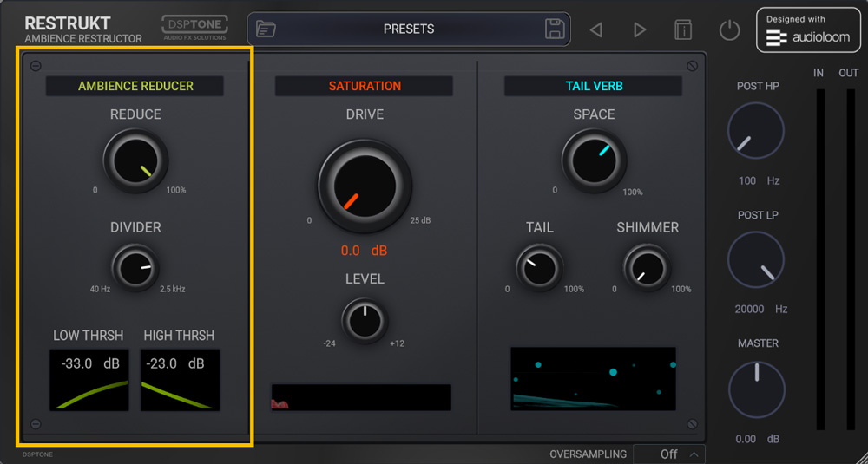Click the SHIMMER label

(648, 227)
